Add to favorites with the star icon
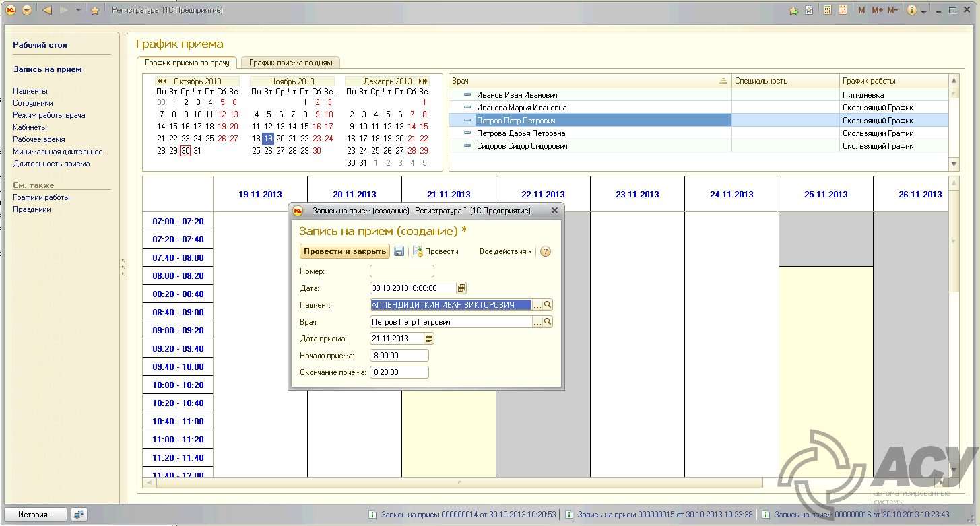 (95, 10)
